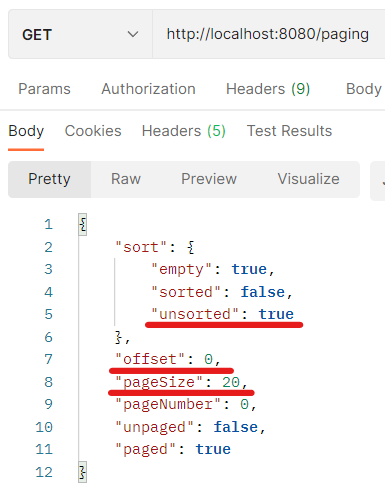Click the "sorted" key text

click(185, 292)
